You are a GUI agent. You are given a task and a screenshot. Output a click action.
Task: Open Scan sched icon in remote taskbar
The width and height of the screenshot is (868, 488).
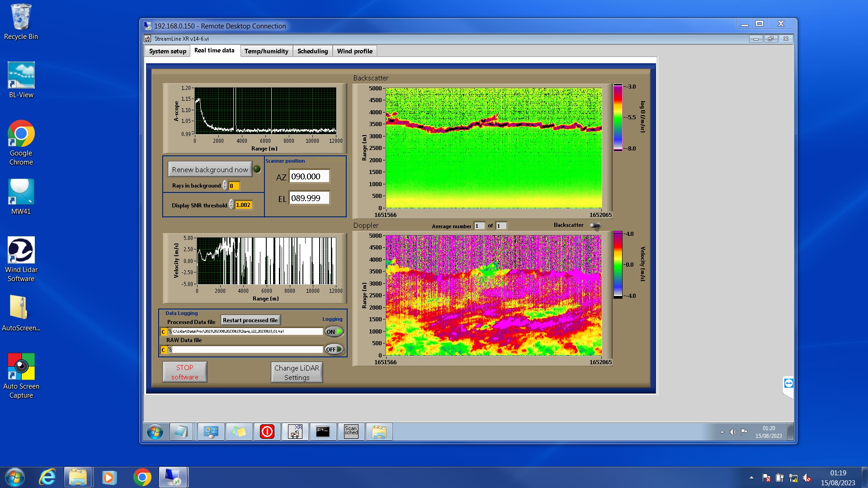pyautogui.click(x=351, y=432)
